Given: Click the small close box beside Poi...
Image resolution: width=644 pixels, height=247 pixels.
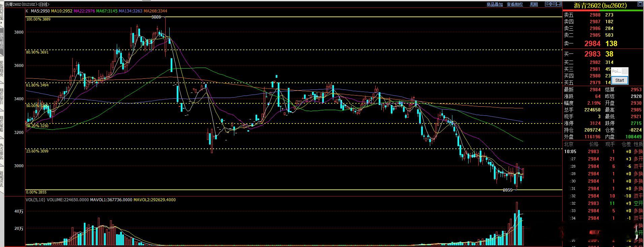Looking at the screenshot, I should click(x=624, y=71).
